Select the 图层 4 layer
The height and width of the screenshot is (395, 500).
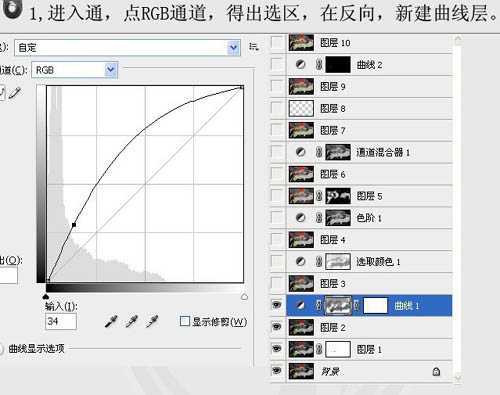pos(369,240)
